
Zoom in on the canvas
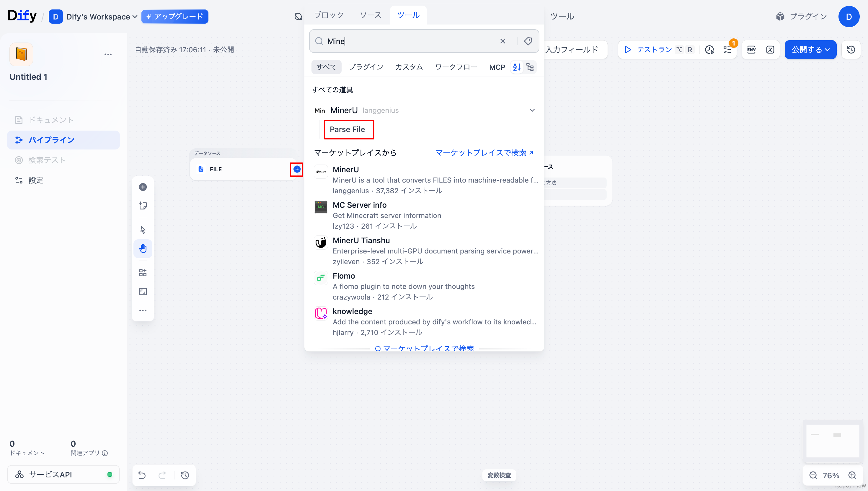(x=852, y=475)
